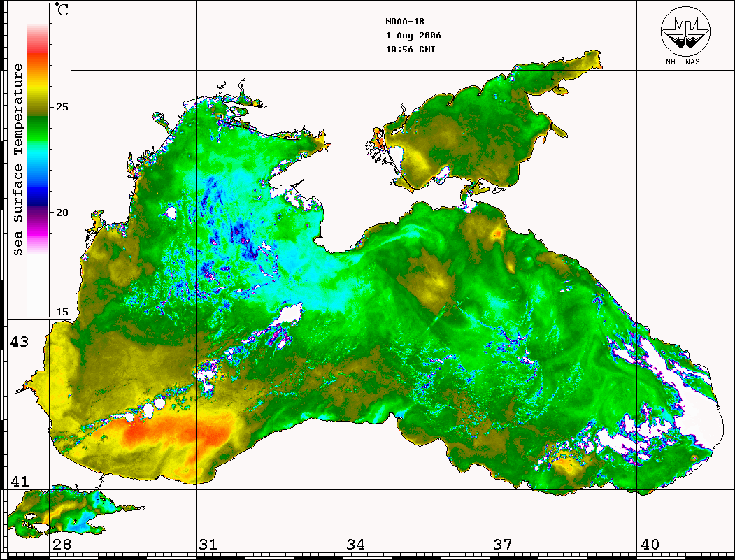This screenshot has height=560, width=735.
Task: Click latitude label 43
Action: [x=20, y=342]
